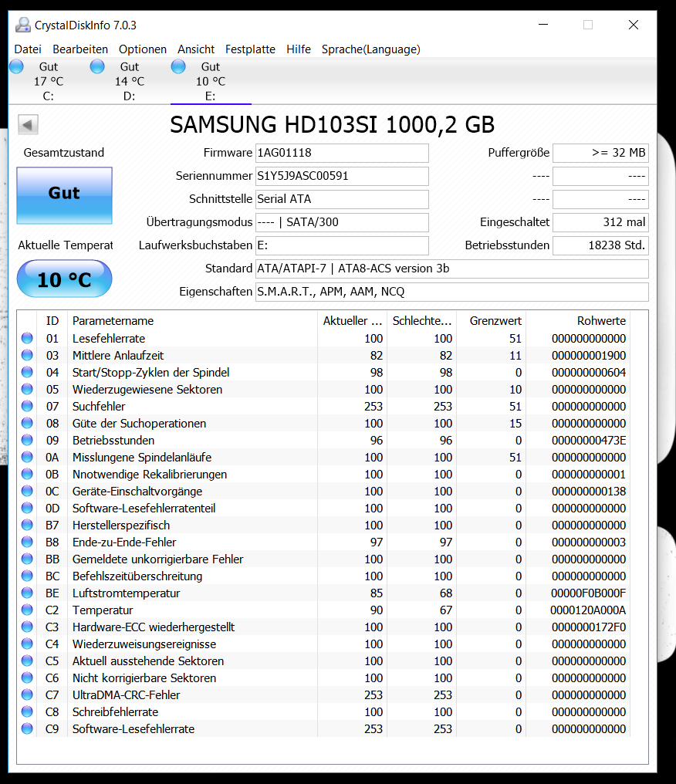Viewport: 676px width, 784px height.
Task: Click status orb for row ID 09 Betriebsstunden
Action: 27,440
